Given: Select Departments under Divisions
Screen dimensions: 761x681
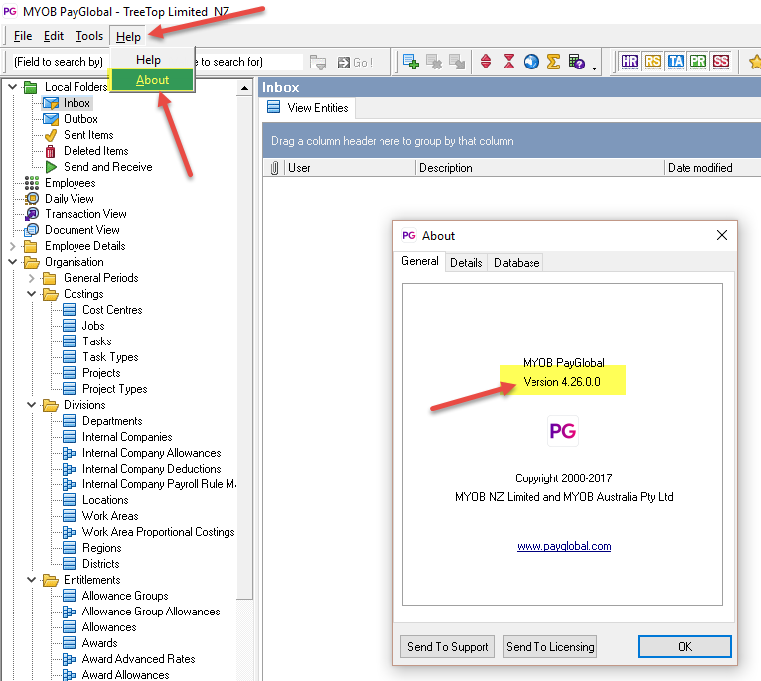Looking at the screenshot, I should click(112, 421).
